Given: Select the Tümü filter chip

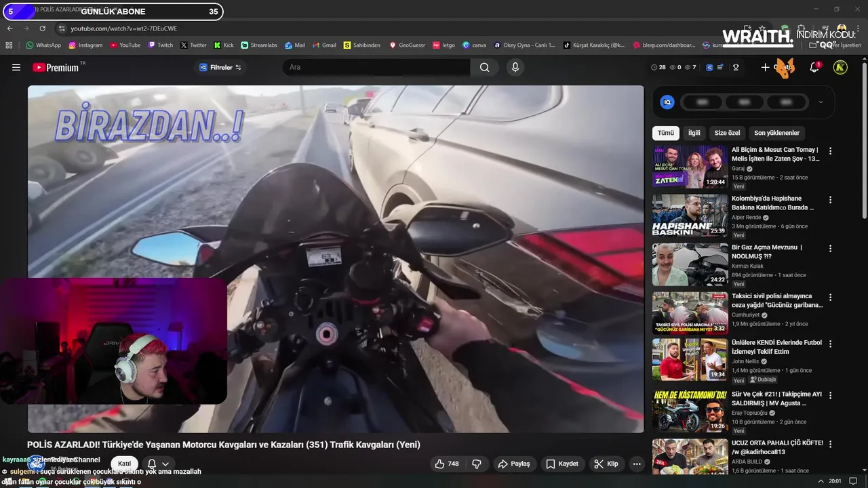Looking at the screenshot, I should [666, 133].
